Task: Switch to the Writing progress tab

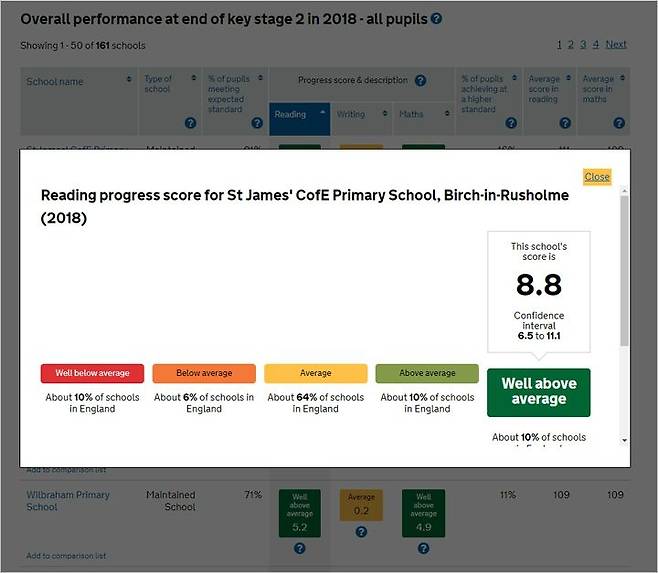Action: (x=360, y=115)
